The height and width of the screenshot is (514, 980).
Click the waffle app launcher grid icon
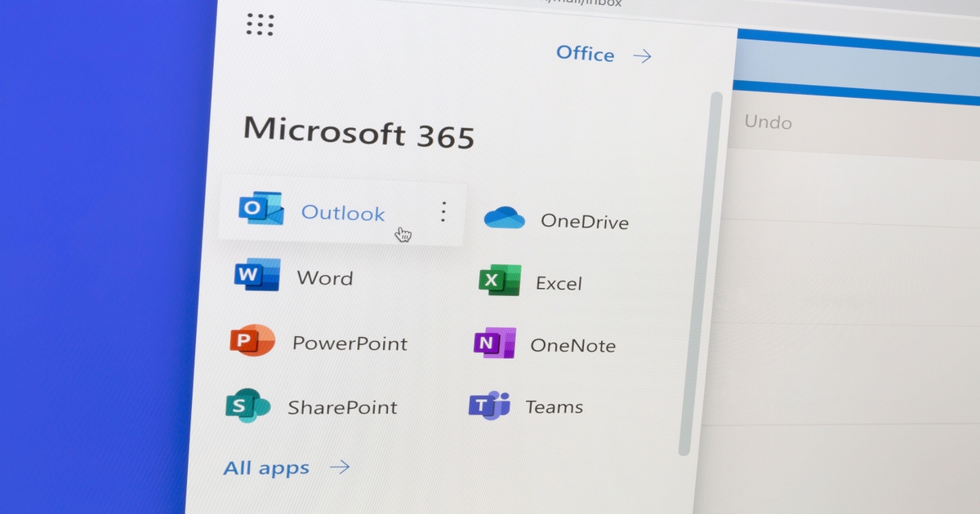pos(260,24)
